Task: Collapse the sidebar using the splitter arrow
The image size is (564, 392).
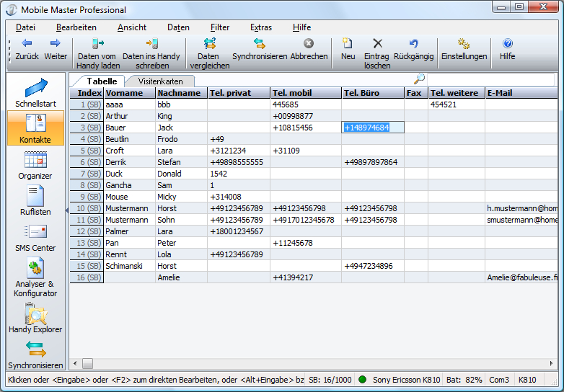Action: (x=67, y=208)
